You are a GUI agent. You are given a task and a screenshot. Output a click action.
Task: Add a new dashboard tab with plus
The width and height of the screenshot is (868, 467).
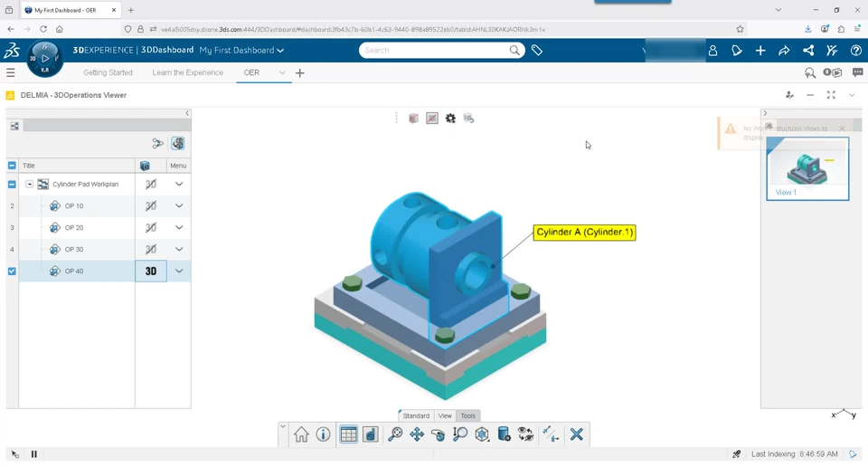coord(300,73)
